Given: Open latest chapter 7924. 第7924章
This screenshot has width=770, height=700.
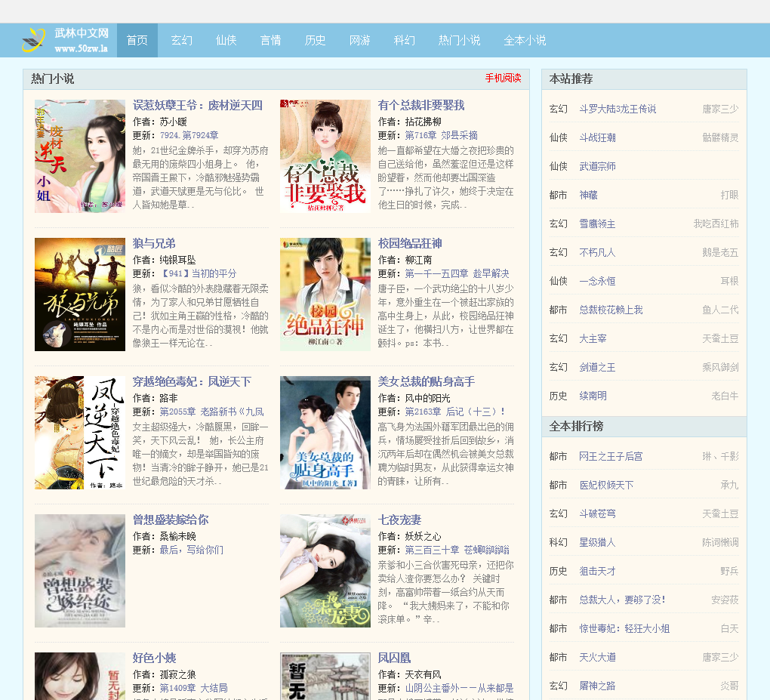Looking at the screenshot, I should [189, 135].
